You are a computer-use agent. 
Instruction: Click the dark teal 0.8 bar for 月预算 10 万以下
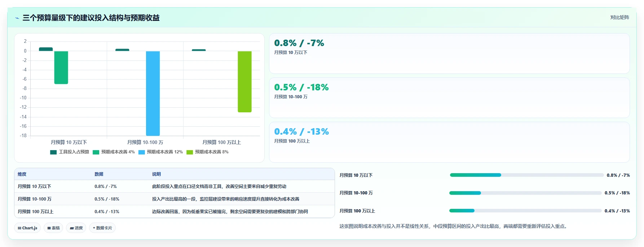click(46, 49)
